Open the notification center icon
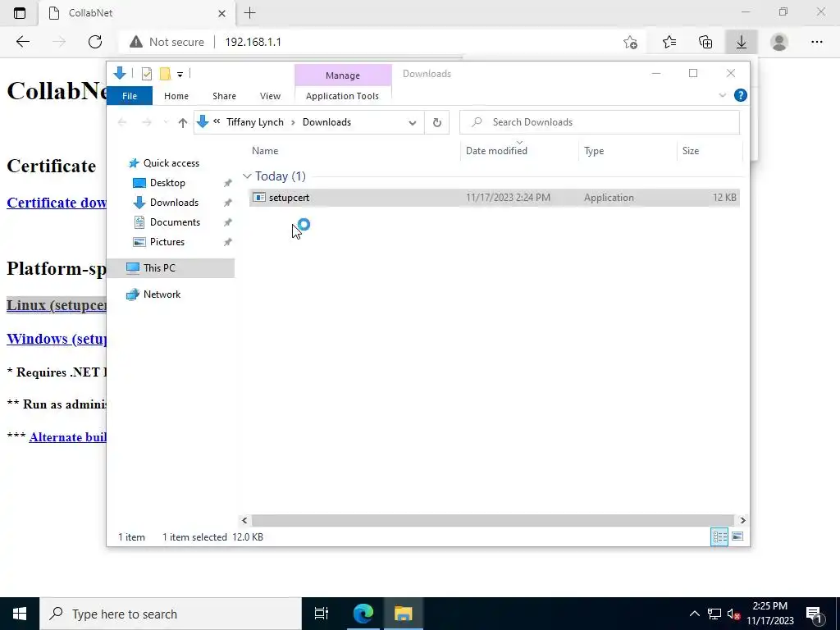 click(x=814, y=614)
